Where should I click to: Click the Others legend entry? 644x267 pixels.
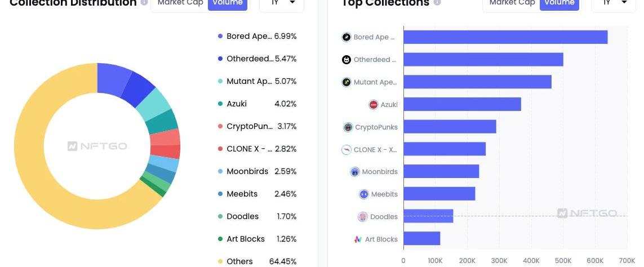257,261
